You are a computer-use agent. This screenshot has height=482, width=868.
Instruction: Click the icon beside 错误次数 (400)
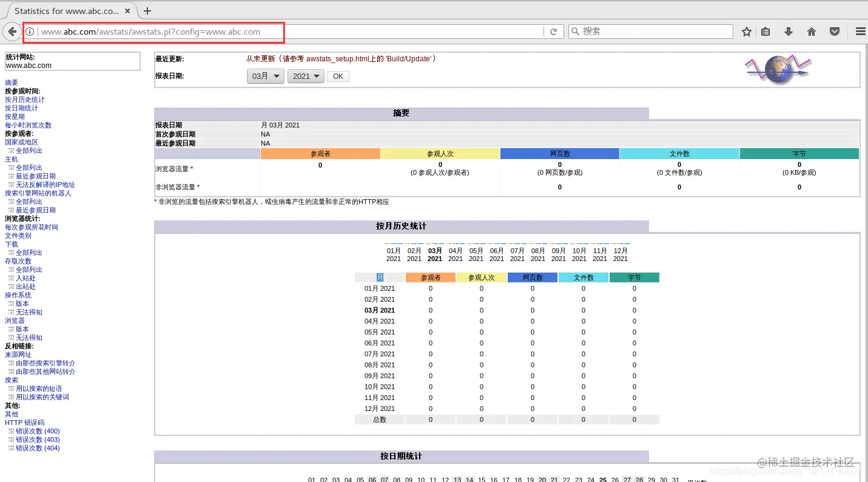11,431
